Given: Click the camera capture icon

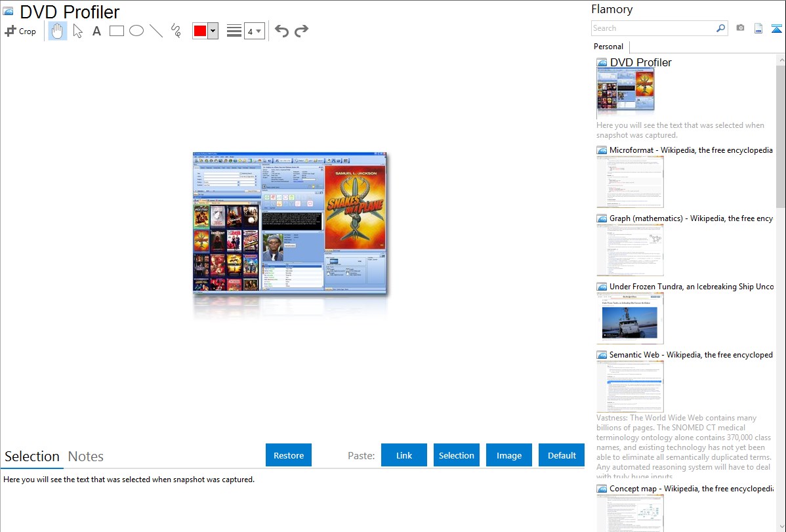Looking at the screenshot, I should 740,28.
